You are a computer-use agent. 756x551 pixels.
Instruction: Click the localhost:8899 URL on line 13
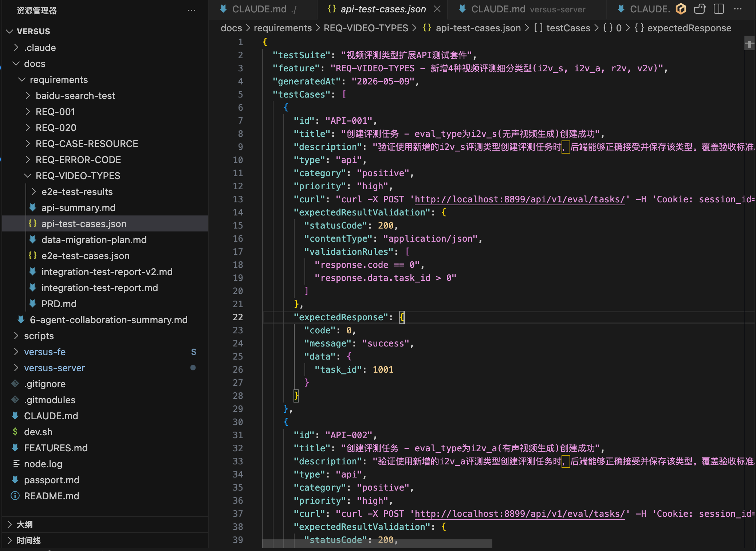(520, 199)
